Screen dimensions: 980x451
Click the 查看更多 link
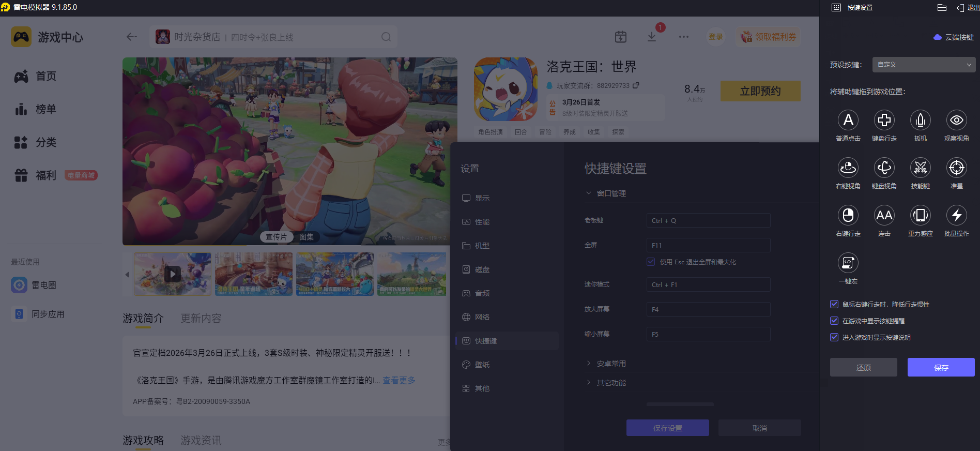399,380
